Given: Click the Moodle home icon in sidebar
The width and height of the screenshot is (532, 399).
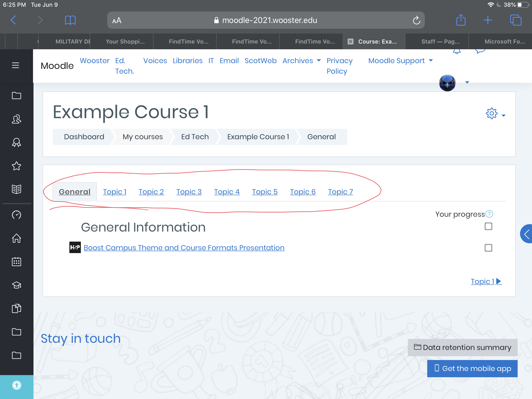Looking at the screenshot, I should pyautogui.click(x=16, y=238).
